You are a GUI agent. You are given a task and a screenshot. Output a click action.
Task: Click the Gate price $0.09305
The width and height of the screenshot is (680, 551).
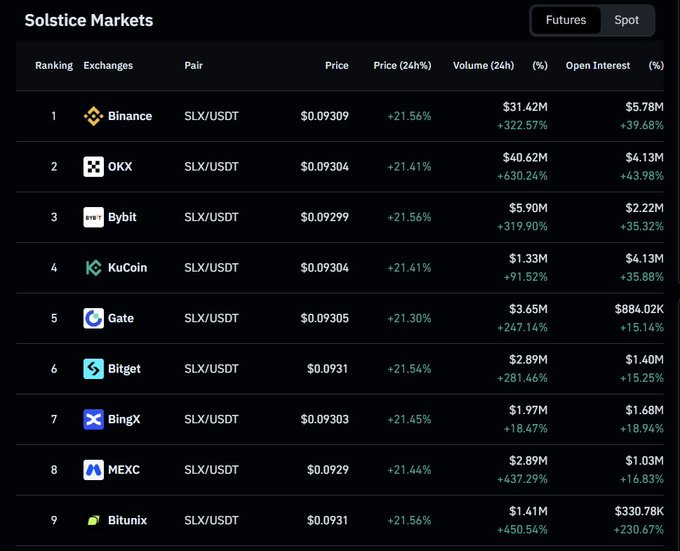coord(324,318)
